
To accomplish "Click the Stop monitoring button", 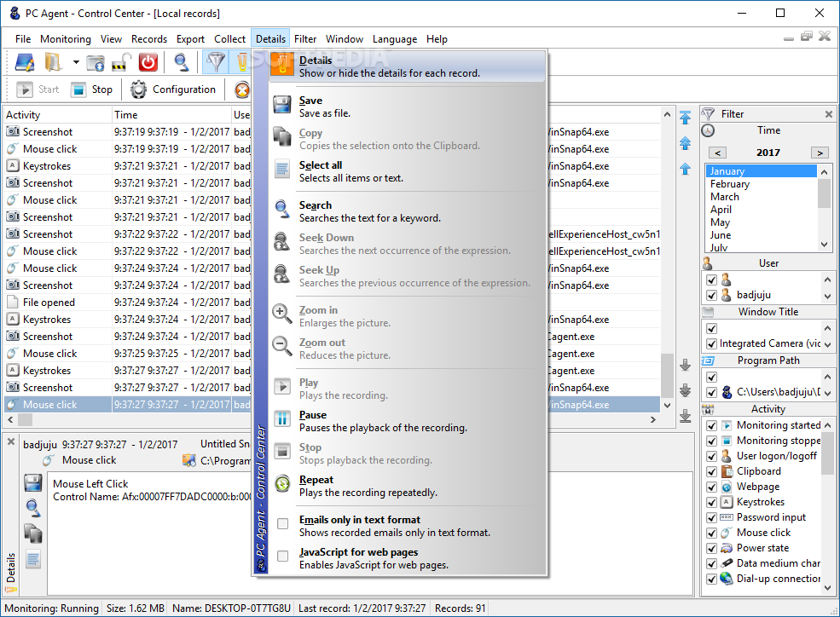I will pyautogui.click(x=92, y=89).
